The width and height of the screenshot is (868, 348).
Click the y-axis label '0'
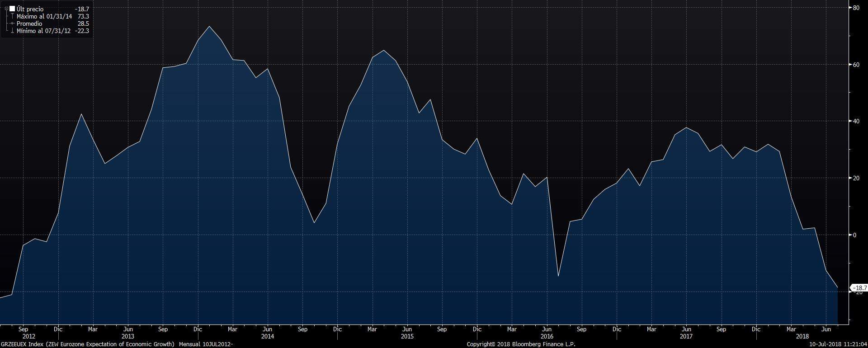click(x=854, y=235)
